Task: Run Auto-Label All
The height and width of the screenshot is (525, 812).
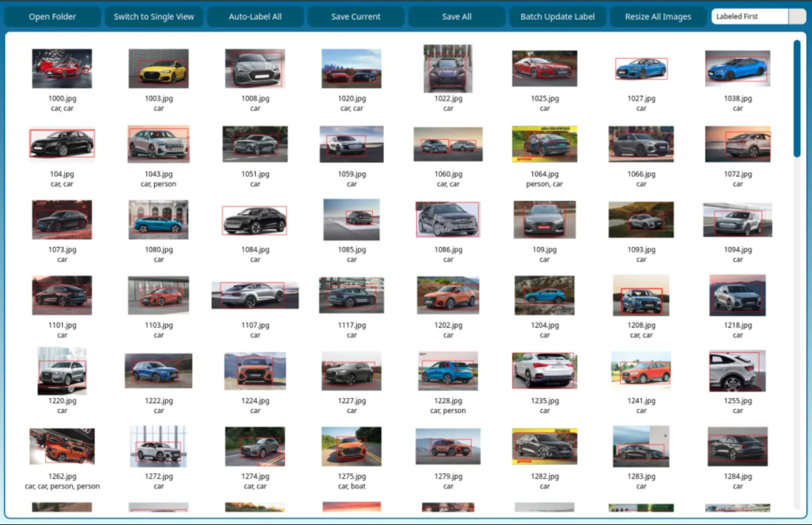Action: click(255, 17)
